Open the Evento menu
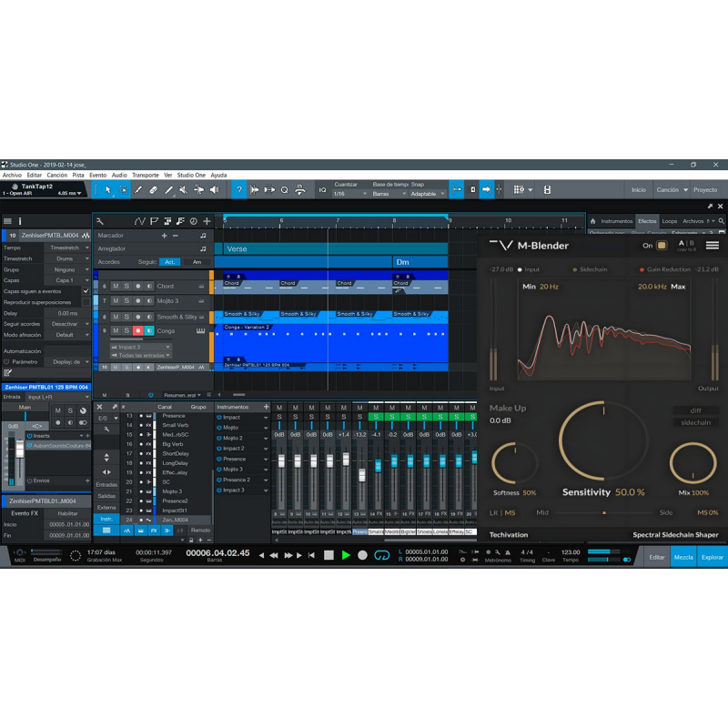This screenshot has width=728, height=728. click(98, 175)
